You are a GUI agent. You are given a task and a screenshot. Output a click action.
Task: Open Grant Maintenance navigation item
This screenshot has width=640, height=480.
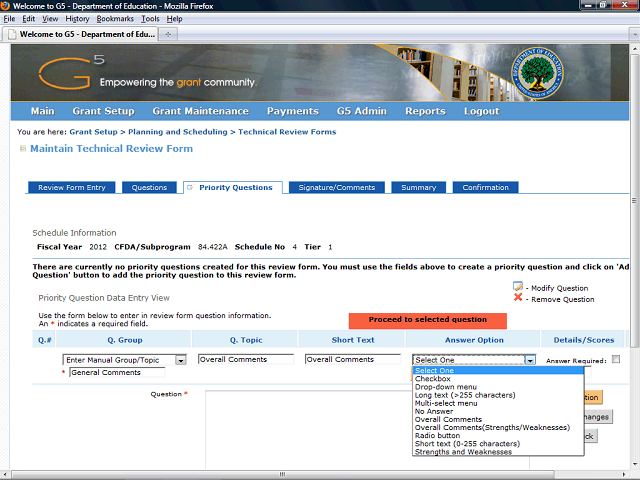tap(200, 111)
